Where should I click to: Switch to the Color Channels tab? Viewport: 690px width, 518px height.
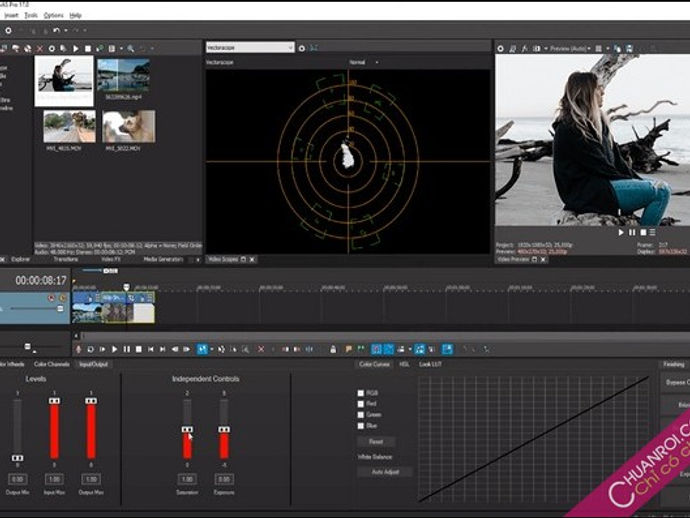click(51, 364)
